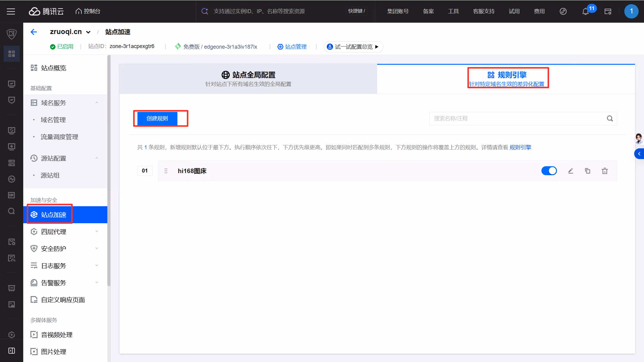Click the sidebar vertical scrollbar
This screenshot has height=362, width=644.
(109, 170)
